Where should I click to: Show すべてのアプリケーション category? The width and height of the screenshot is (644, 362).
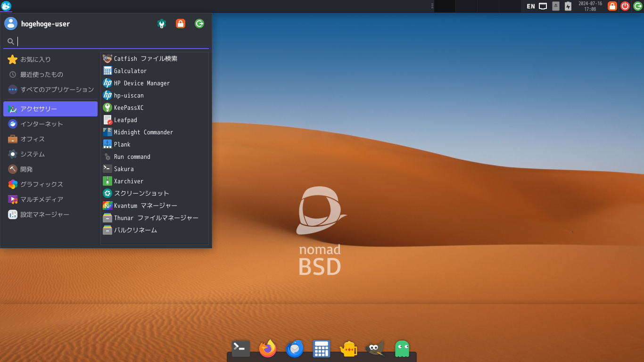pyautogui.click(x=50, y=90)
